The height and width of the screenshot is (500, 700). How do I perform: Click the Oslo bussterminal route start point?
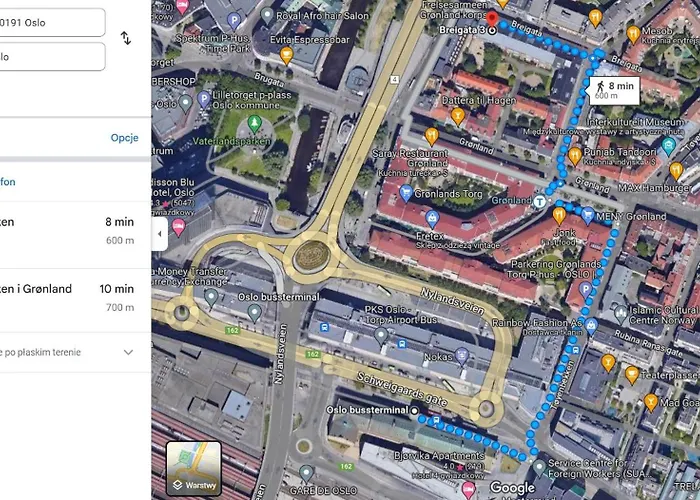[x=414, y=410]
